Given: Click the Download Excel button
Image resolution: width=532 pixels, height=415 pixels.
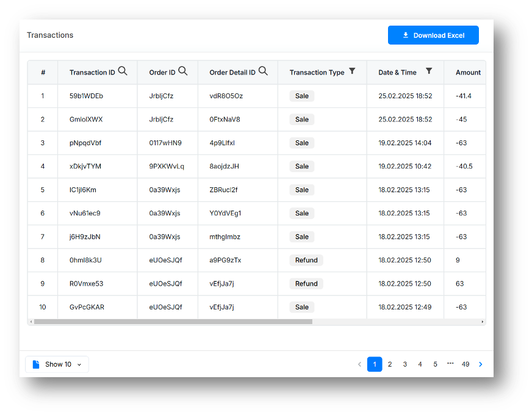Looking at the screenshot, I should pyautogui.click(x=433, y=35).
